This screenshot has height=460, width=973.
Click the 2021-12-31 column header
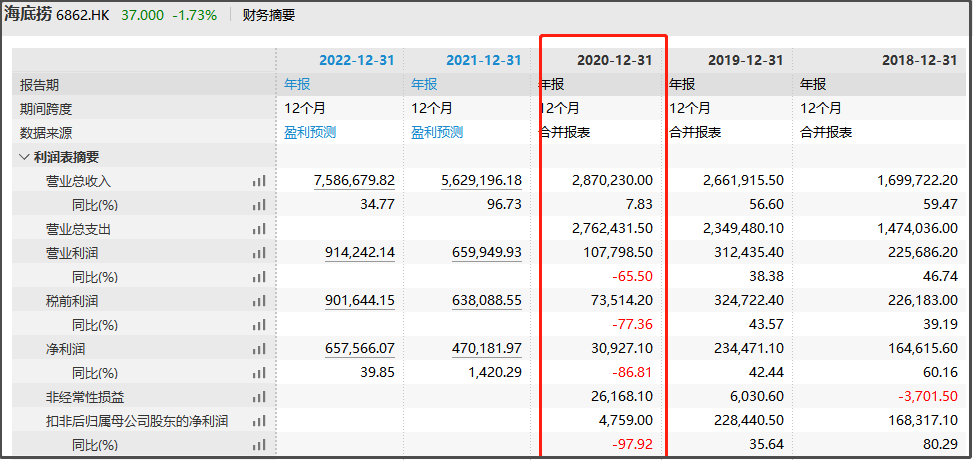coord(483,60)
